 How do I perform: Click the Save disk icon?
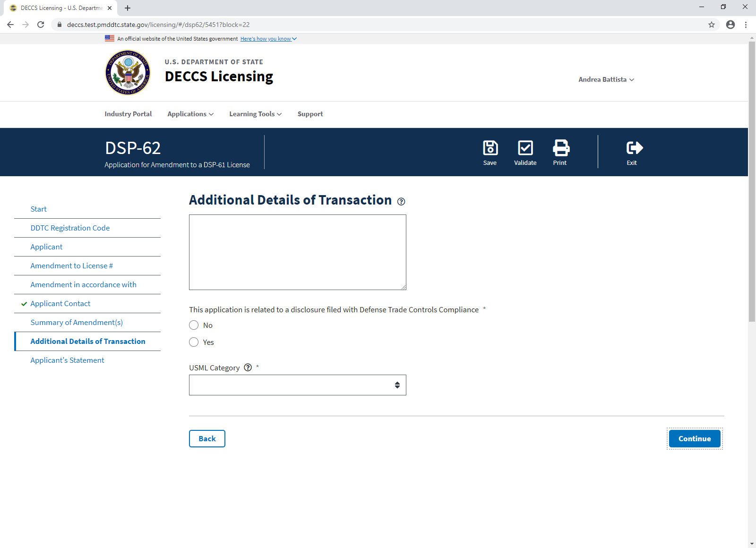490,148
